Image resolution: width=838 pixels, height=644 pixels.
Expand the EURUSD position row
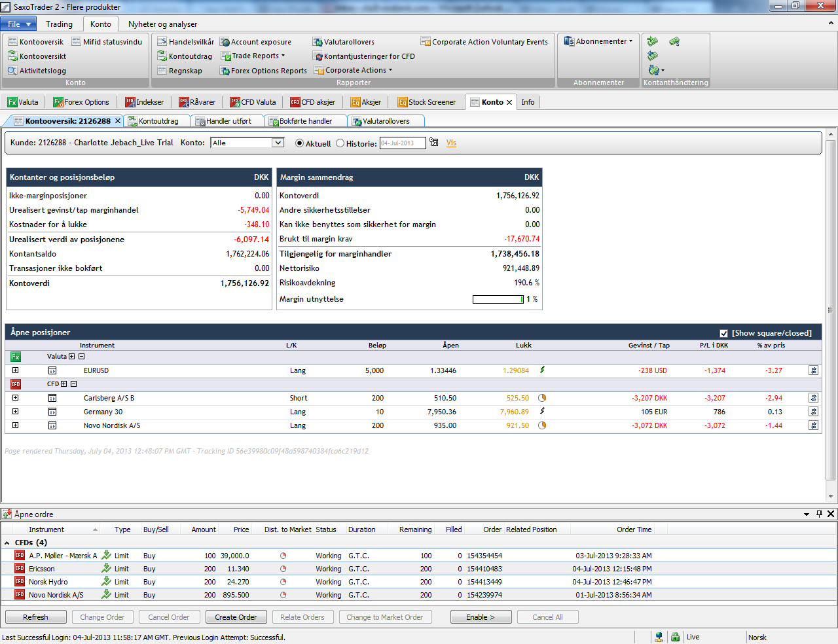(15, 370)
